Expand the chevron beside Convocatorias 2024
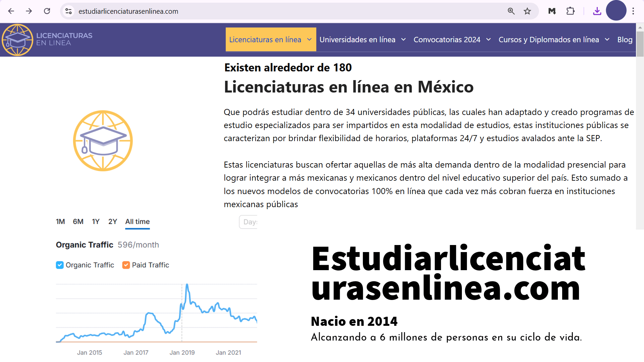This screenshot has height=362, width=644. point(488,40)
